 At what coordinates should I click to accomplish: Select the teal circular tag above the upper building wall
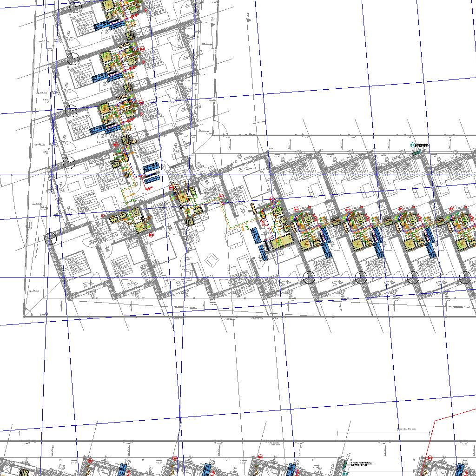pyautogui.click(x=412, y=145)
